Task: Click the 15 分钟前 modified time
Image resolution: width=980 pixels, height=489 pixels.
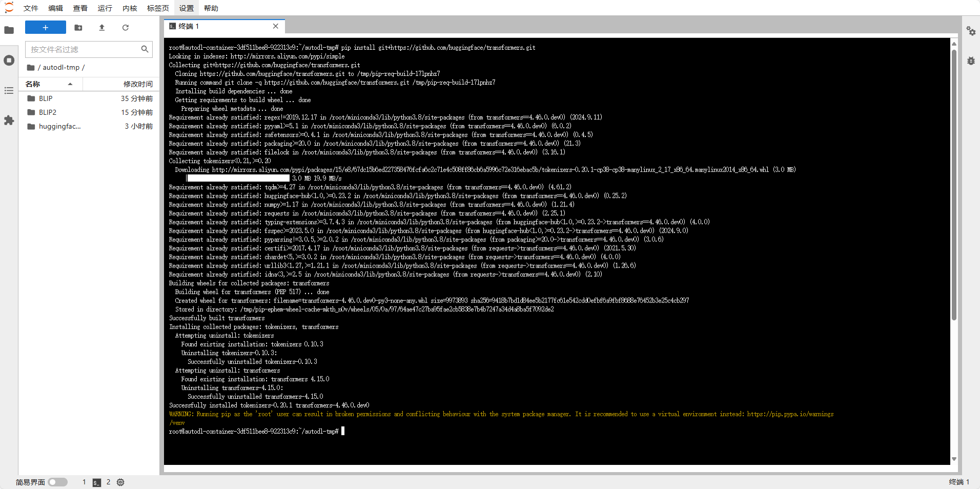Action: tap(137, 112)
